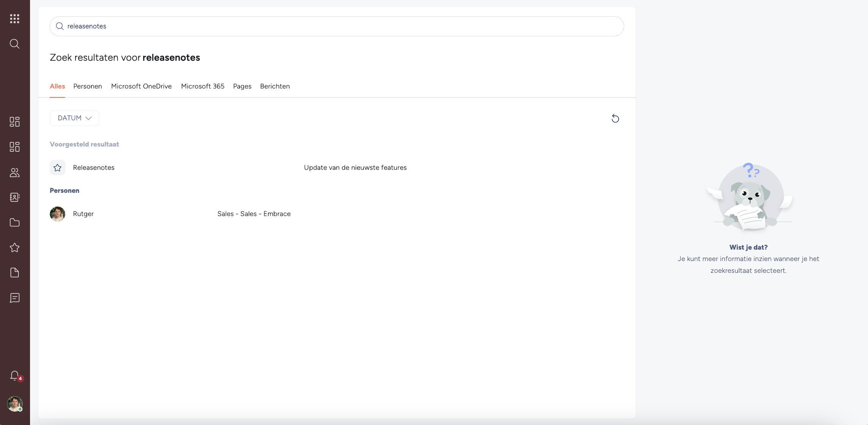Image resolution: width=868 pixels, height=425 pixels.
Task: Click the 'Voorgesteld resultaat' heading
Action: click(x=84, y=144)
